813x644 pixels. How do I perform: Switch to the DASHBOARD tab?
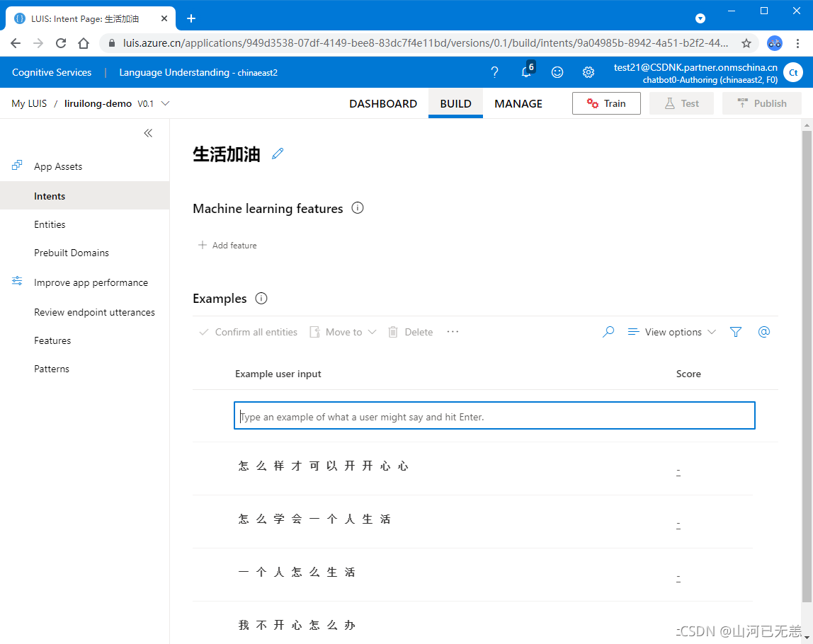[383, 103]
